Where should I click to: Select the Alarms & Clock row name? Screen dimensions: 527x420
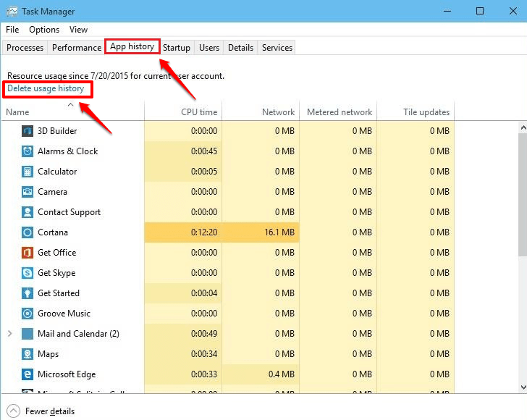(x=68, y=151)
